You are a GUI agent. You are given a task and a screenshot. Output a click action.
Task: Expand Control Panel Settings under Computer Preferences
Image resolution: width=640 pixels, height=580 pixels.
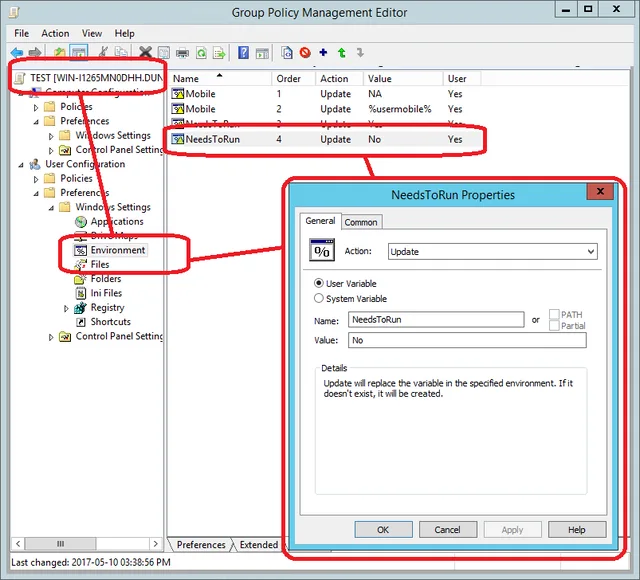[x=51, y=151]
